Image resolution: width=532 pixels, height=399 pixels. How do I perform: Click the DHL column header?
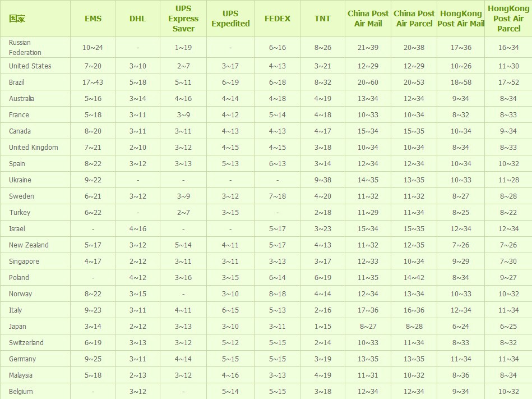(137, 19)
